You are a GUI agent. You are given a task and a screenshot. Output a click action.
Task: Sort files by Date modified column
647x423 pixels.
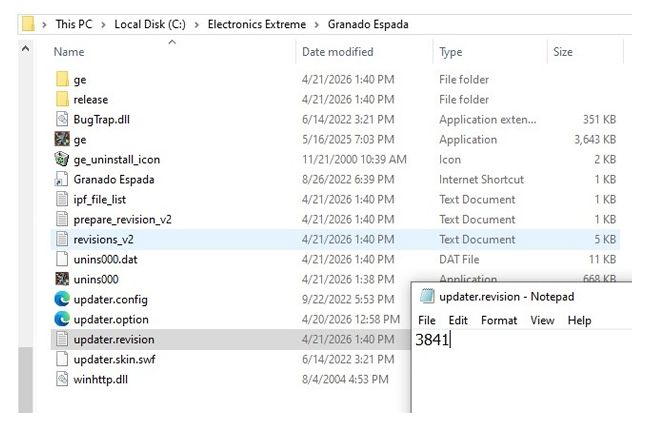(x=336, y=52)
